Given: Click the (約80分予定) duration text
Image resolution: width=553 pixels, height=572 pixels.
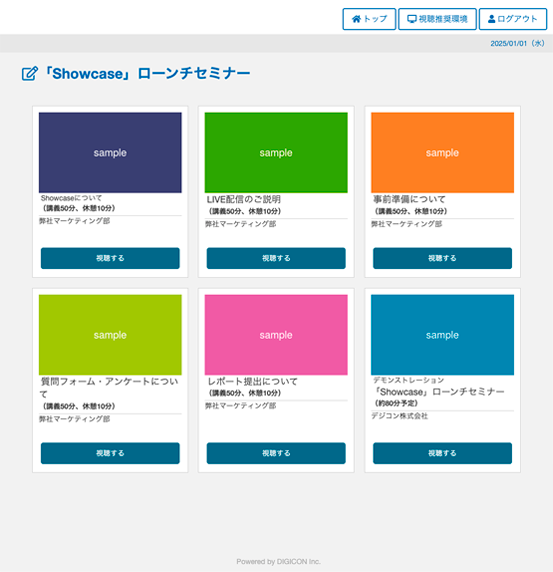Looking at the screenshot, I should (396, 403).
